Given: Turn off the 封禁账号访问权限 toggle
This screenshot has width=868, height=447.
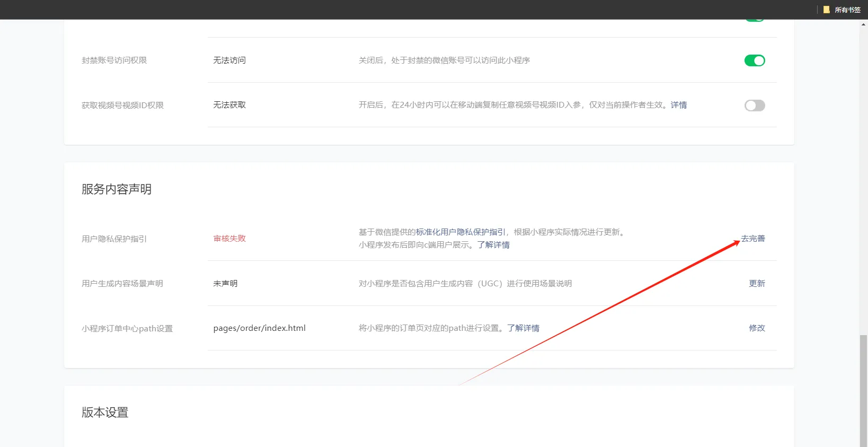Looking at the screenshot, I should [755, 60].
